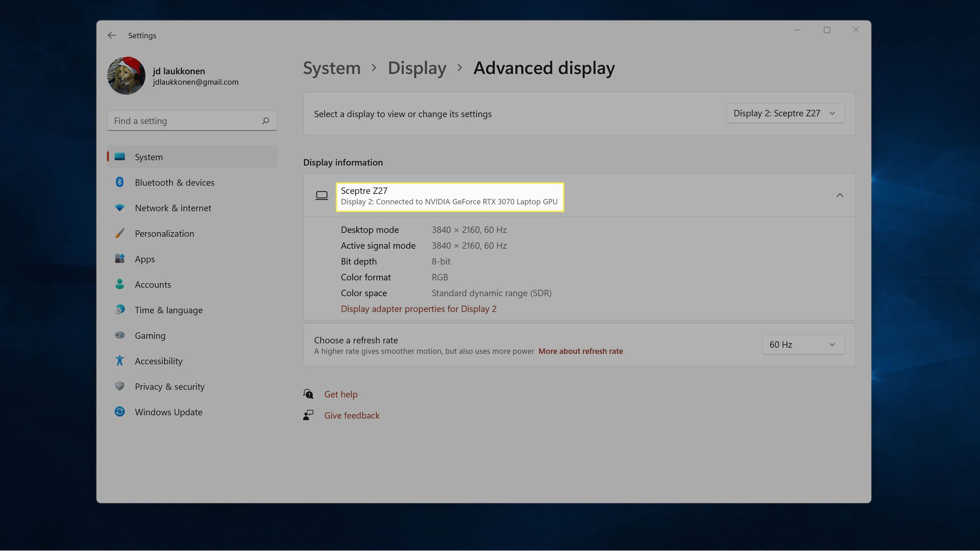This screenshot has height=551, width=980.
Task: Collapse the Sceptre Z27 display information
Action: coord(840,195)
